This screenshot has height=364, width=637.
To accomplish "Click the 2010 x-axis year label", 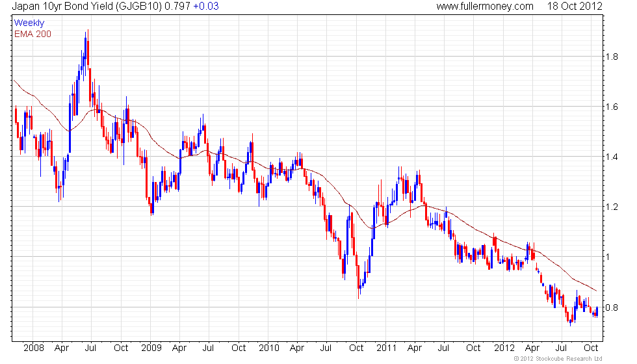I will [x=269, y=348].
